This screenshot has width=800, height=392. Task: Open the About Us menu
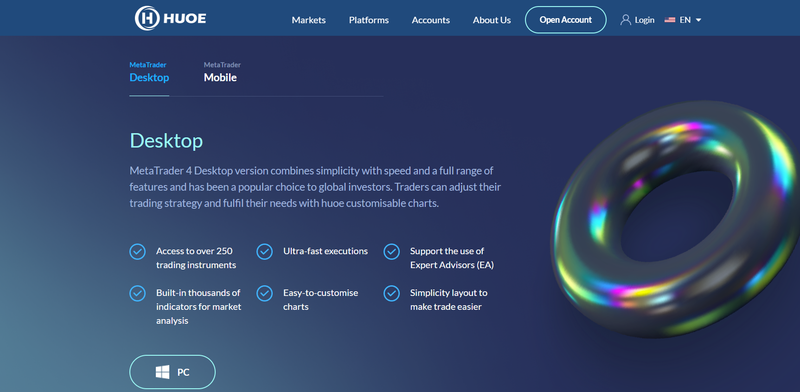point(491,20)
